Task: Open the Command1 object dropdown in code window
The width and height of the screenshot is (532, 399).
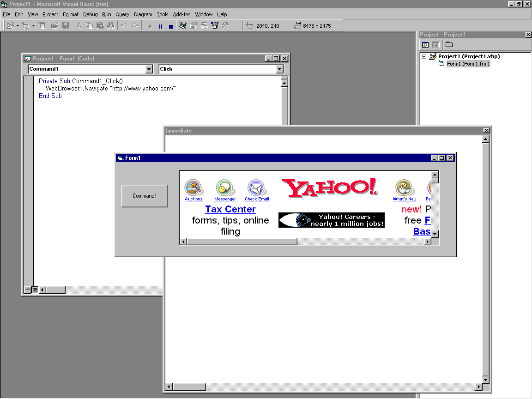Action: tap(149, 69)
